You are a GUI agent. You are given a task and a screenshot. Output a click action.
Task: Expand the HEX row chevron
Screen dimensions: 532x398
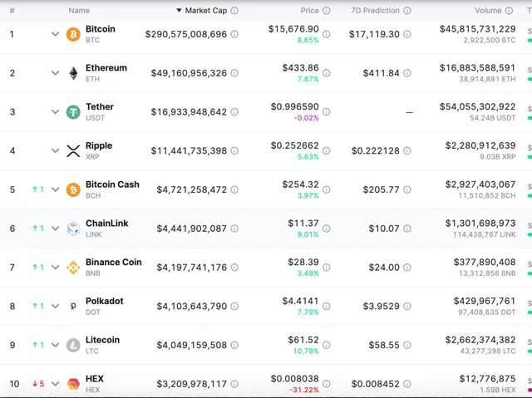[56, 384]
